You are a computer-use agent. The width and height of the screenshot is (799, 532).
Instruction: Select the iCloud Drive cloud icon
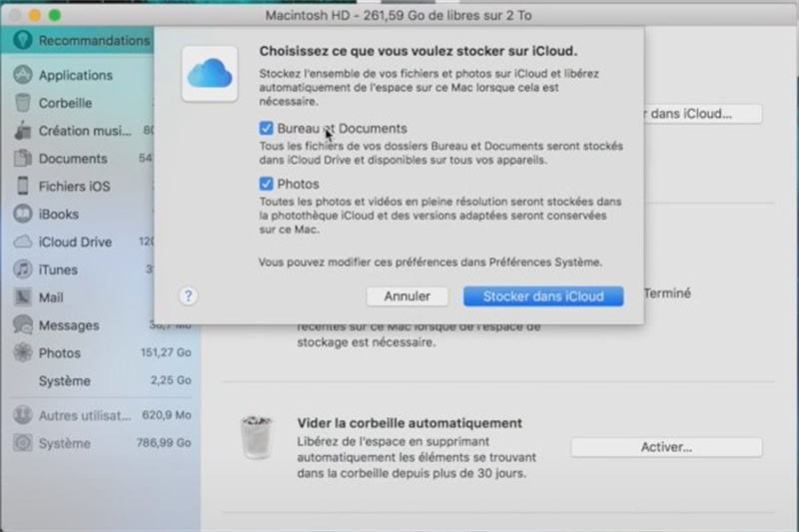(x=22, y=242)
